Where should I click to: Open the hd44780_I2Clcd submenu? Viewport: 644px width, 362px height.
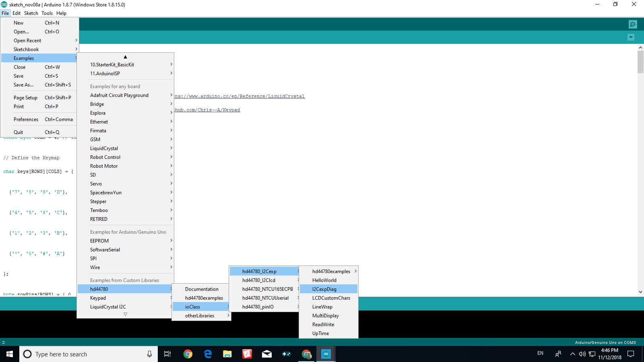pos(264,280)
